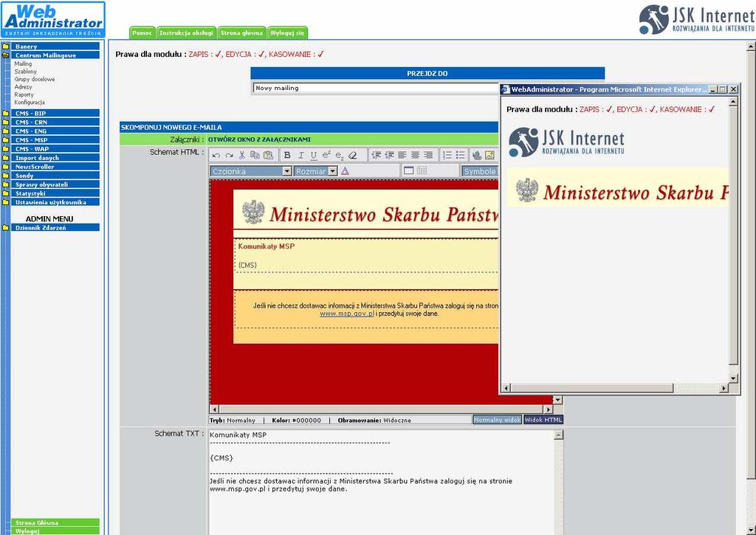Align text right

[x=428, y=155]
